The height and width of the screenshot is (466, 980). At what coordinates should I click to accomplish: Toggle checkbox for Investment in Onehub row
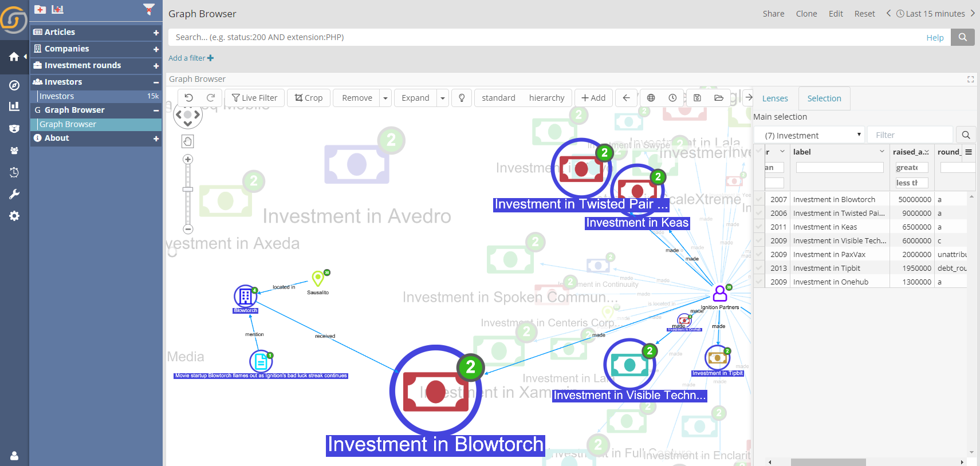[x=759, y=282]
